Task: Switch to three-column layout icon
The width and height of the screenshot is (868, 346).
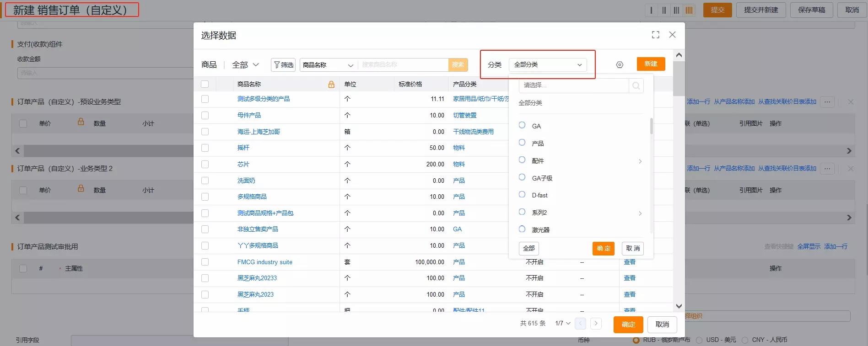Action: (x=676, y=10)
